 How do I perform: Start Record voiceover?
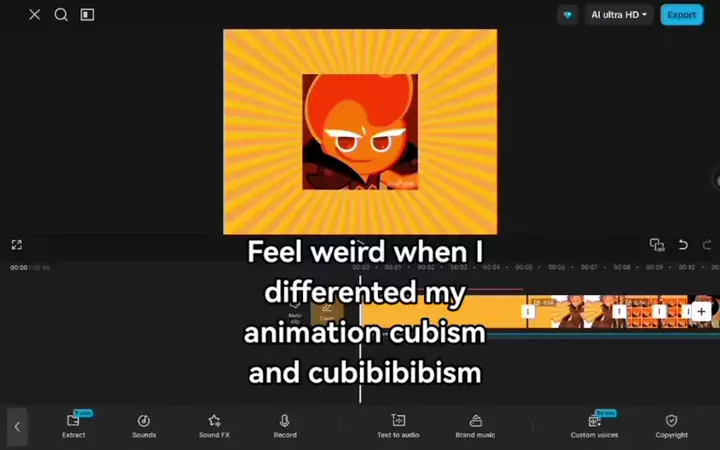pos(285,426)
